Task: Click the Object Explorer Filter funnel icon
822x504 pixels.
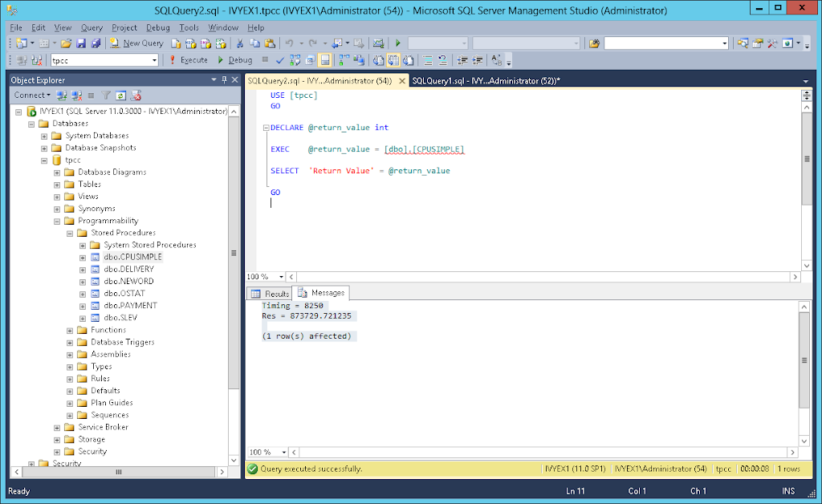Action: click(106, 96)
